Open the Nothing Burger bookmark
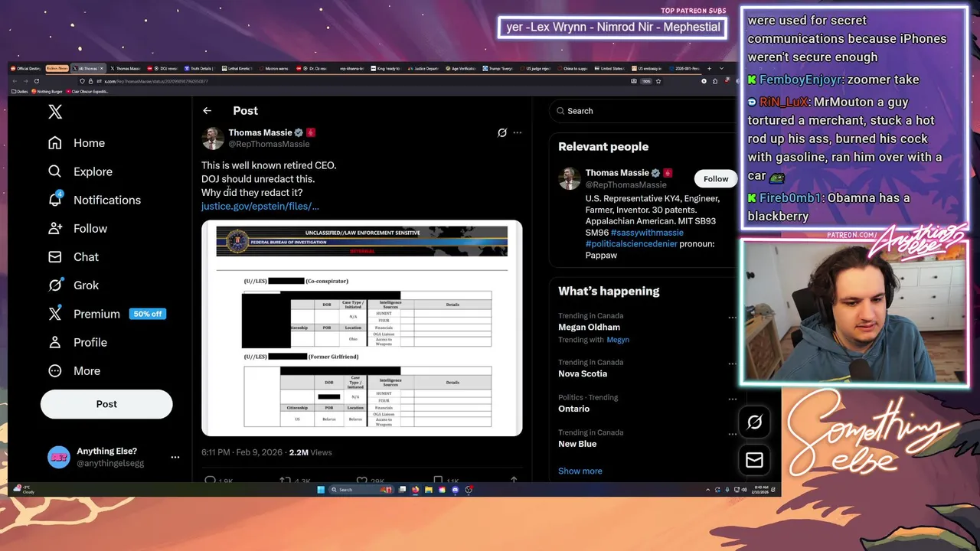 pyautogui.click(x=47, y=91)
